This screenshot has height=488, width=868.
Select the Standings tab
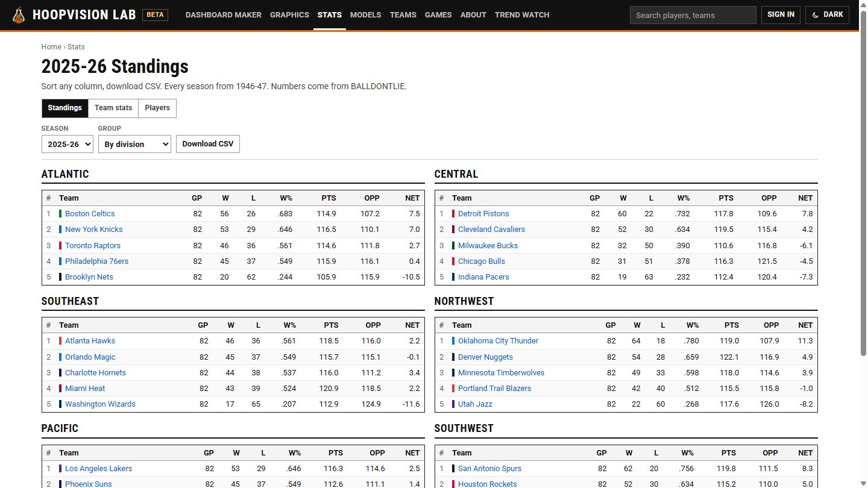click(65, 108)
